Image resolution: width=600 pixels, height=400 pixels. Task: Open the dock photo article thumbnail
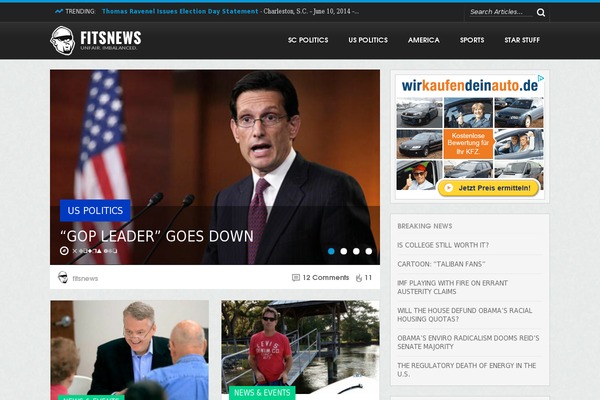(300, 346)
